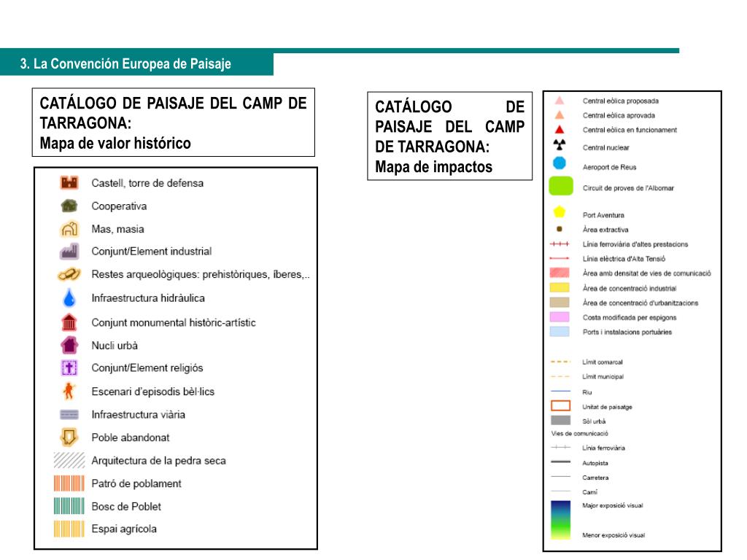Select the Àrea de concentració industrial yellow swatch

(x=560, y=287)
